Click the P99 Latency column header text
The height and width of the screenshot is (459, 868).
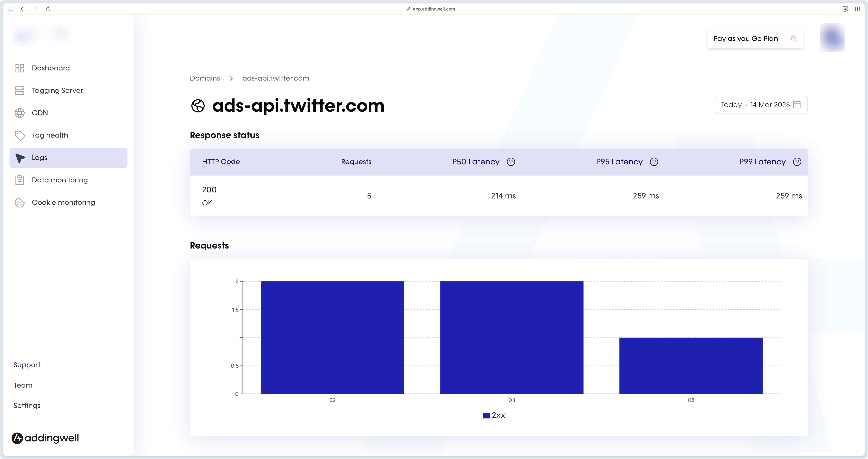click(763, 162)
